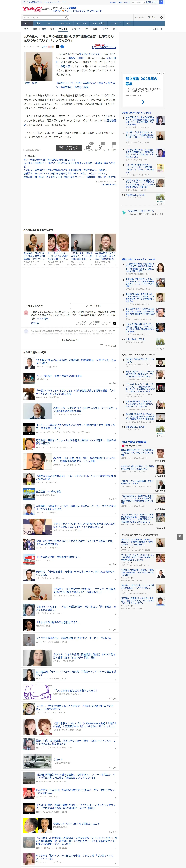186x868 pixels.
Task: Open article ゆりやん、半年ぶり帰国で国連幹部と英会話
Action: (84, 656)
